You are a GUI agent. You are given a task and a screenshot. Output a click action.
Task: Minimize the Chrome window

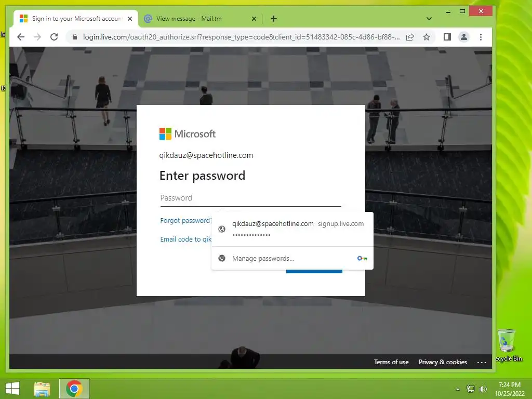point(448,11)
